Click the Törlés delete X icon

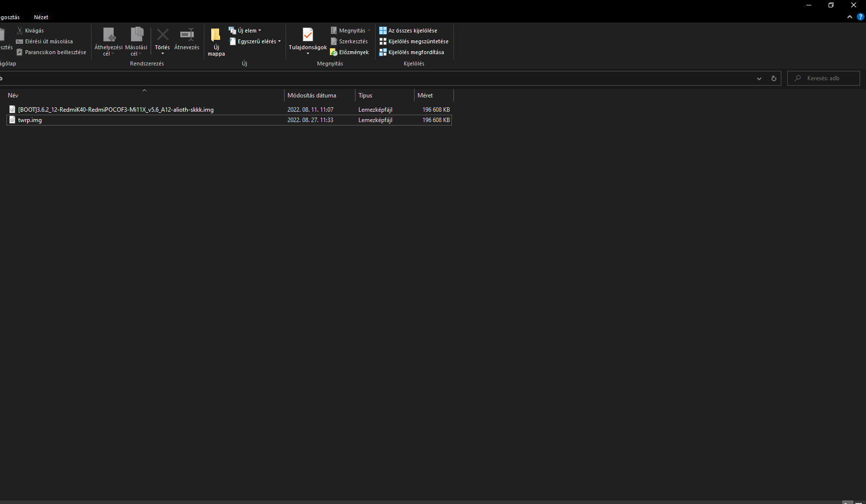(162, 35)
